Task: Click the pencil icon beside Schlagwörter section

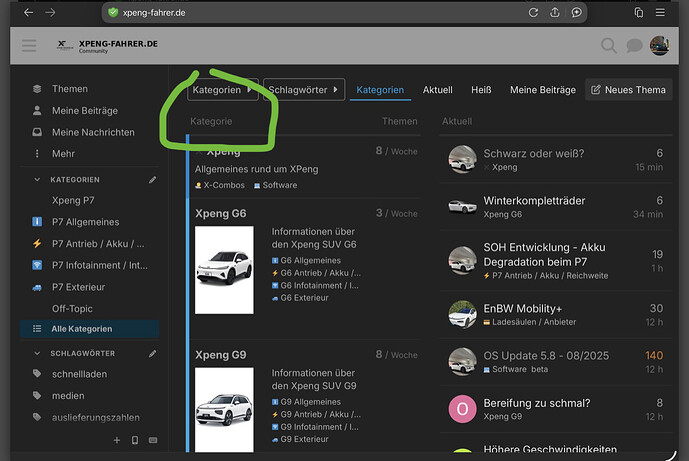Action: point(153,353)
